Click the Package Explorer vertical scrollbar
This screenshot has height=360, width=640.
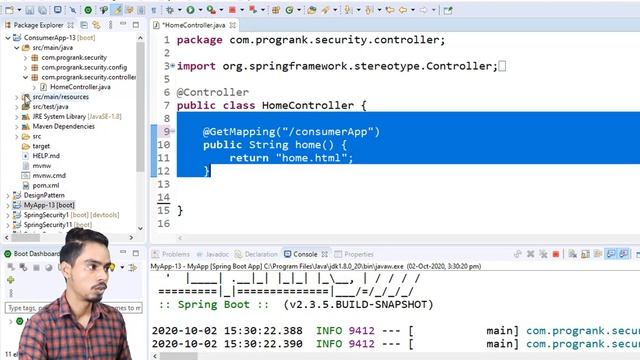click(x=140, y=107)
